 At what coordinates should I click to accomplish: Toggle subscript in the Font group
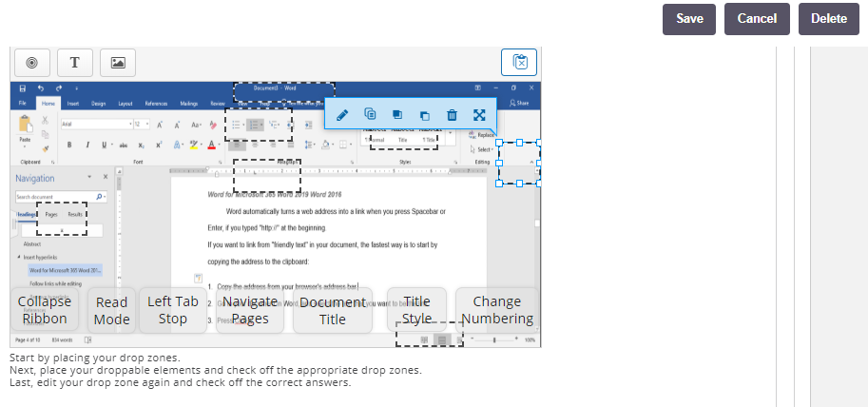(141, 145)
